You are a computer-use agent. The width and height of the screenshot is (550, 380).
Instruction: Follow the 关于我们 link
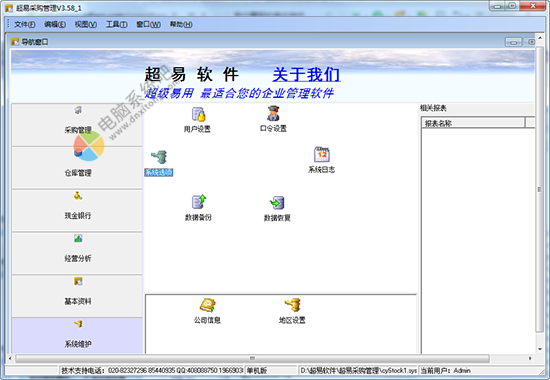[x=306, y=74]
